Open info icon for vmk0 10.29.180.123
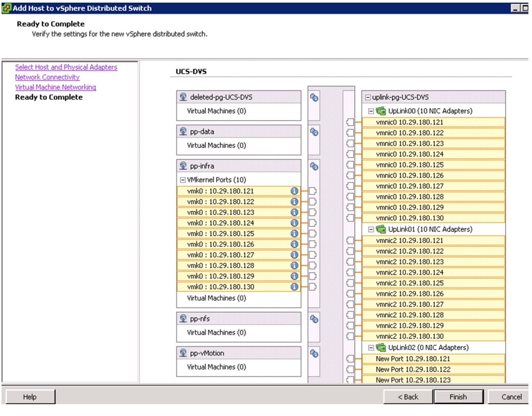532x416 pixels. click(294, 212)
